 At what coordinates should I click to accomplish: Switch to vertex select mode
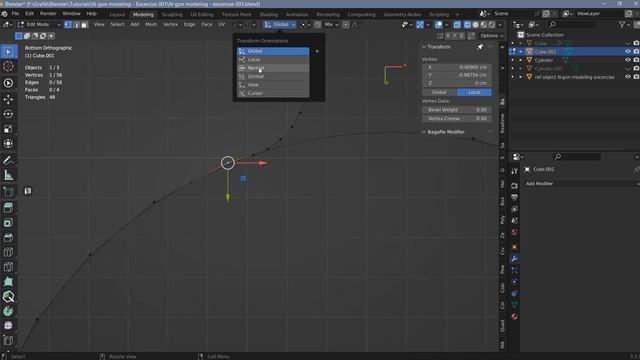68,24
